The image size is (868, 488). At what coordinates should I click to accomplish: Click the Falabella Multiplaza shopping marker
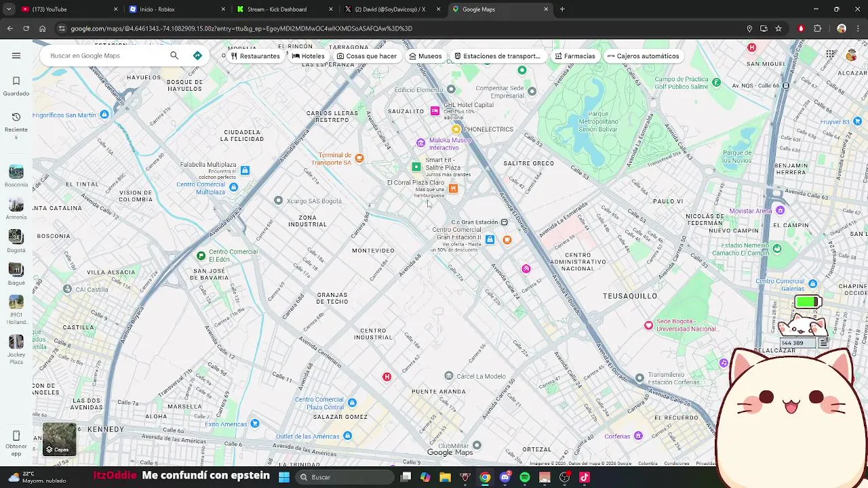(x=245, y=170)
